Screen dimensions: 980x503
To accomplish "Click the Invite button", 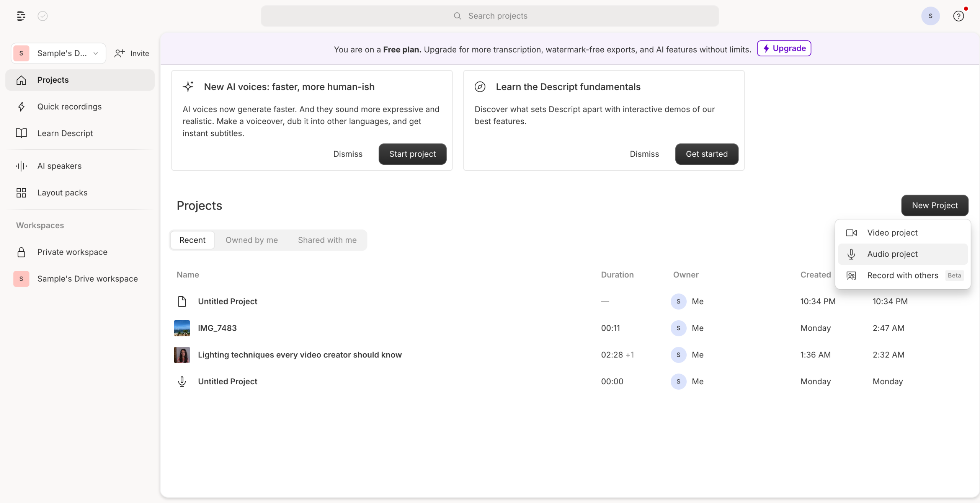I will pyautogui.click(x=132, y=53).
